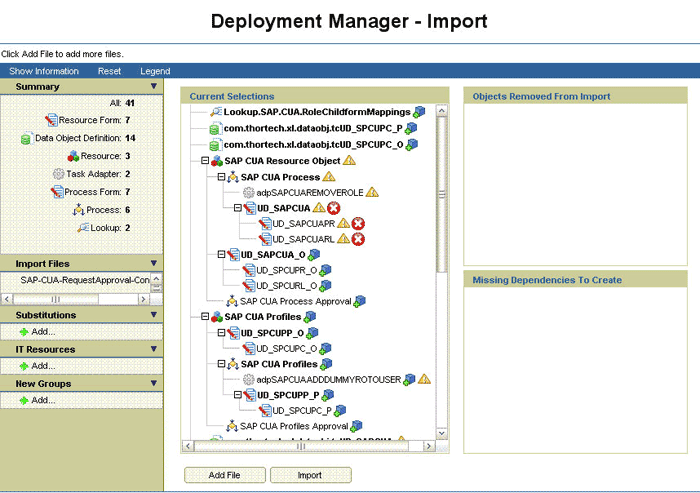Click the cube icon next to UD_SPCUPC_P
Screen dimensions: 700x493
(x=340, y=410)
